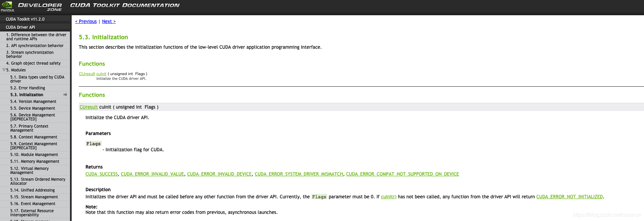Click the Returns section label
Screen dimensions: 644x221
tap(94, 167)
